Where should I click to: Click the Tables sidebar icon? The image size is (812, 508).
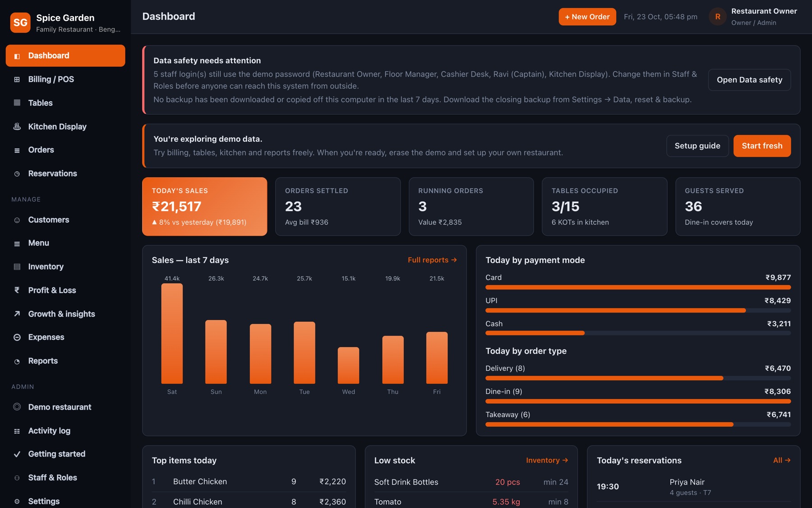(17, 103)
